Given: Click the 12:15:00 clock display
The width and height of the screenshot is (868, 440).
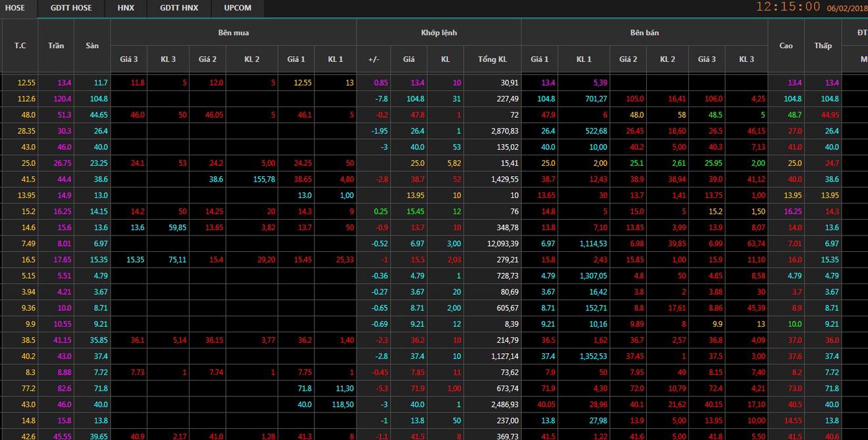Looking at the screenshot, I should [788, 7].
